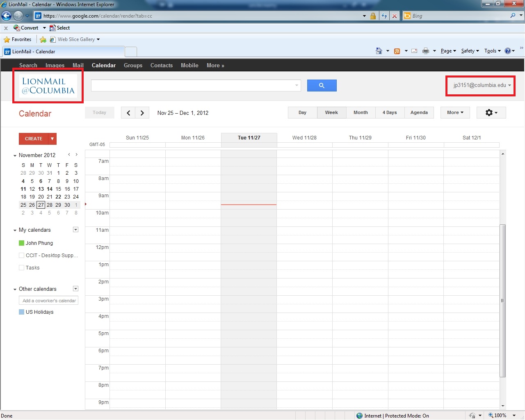Image resolution: width=525 pixels, height=420 pixels.
Task: Click the Internet zone globe icon in status bar
Action: [x=360, y=415]
